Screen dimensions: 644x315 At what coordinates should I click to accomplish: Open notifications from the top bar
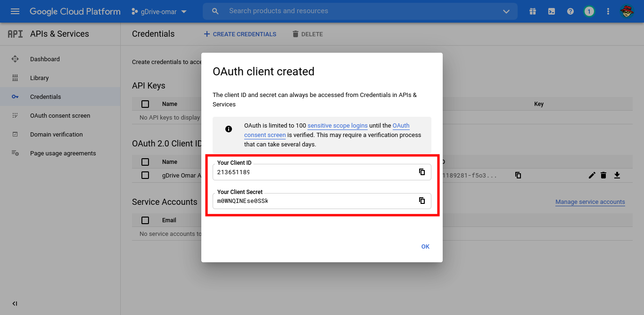[x=589, y=11]
